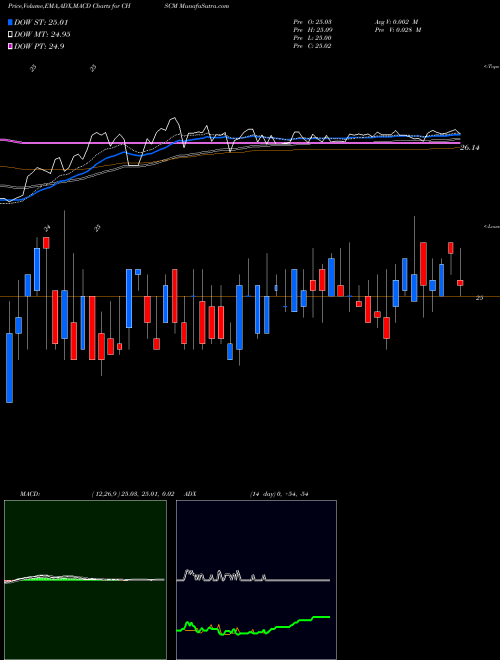Click the 26.14 price label on EMA chart
Image resolution: width=500 pixels, height=660 pixels.
[470, 148]
